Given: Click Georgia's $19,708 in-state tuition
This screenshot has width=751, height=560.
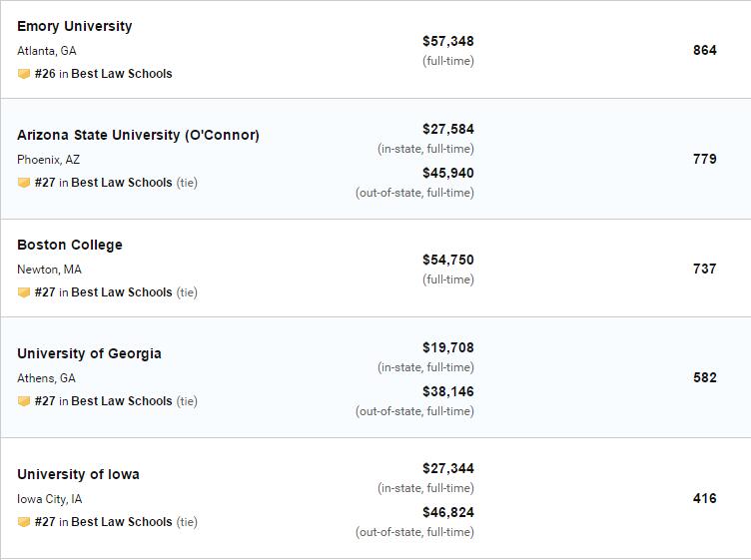Looking at the screenshot, I should point(448,347).
